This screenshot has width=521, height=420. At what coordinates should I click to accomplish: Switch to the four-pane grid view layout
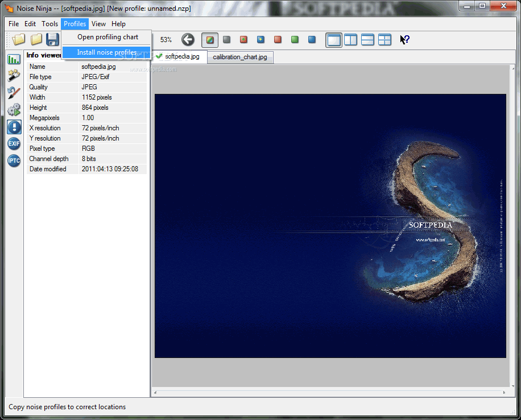coord(384,40)
